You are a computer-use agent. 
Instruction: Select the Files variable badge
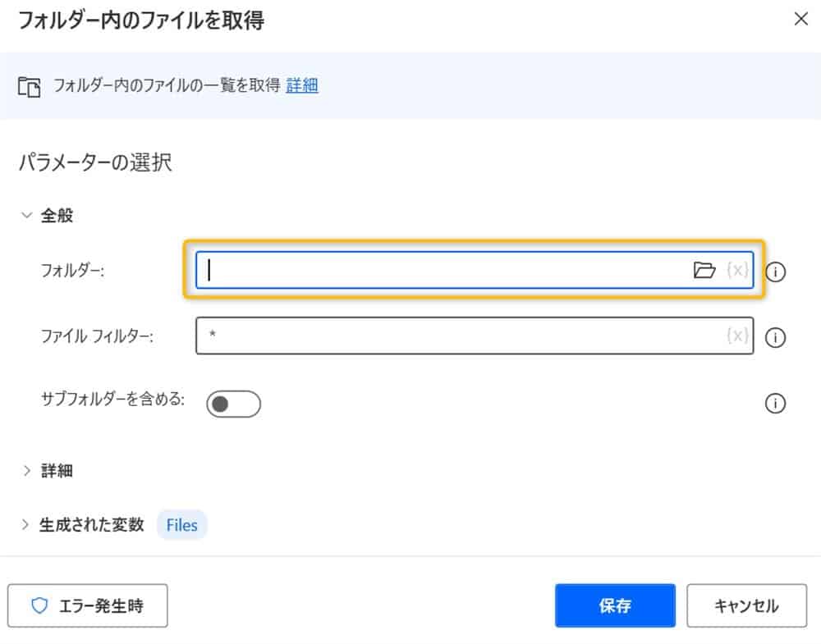(x=181, y=525)
